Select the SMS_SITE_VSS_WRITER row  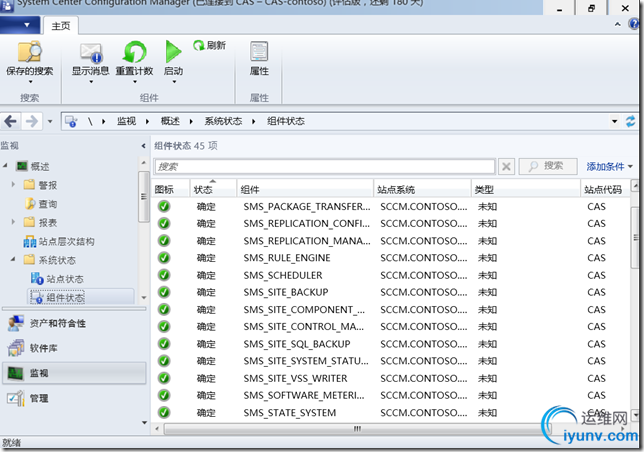[390, 378]
